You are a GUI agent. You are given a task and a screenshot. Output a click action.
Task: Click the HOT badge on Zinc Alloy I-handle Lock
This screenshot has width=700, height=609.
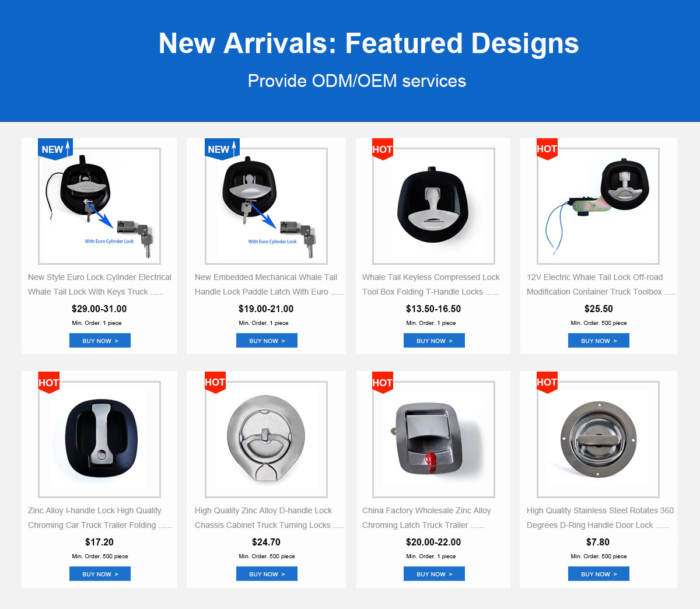(48, 383)
